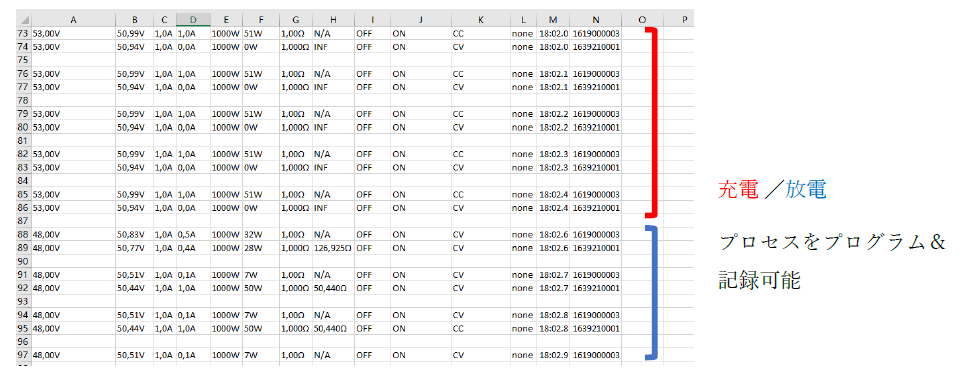The image size is (968, 373).
Task: Select column D header
Action: click(193, 20)
